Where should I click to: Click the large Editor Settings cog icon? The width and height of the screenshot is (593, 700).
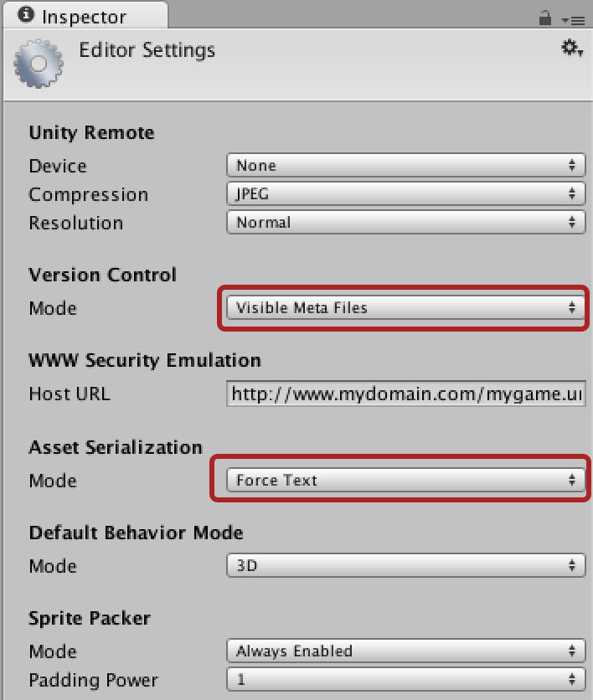tap(39, 64)
